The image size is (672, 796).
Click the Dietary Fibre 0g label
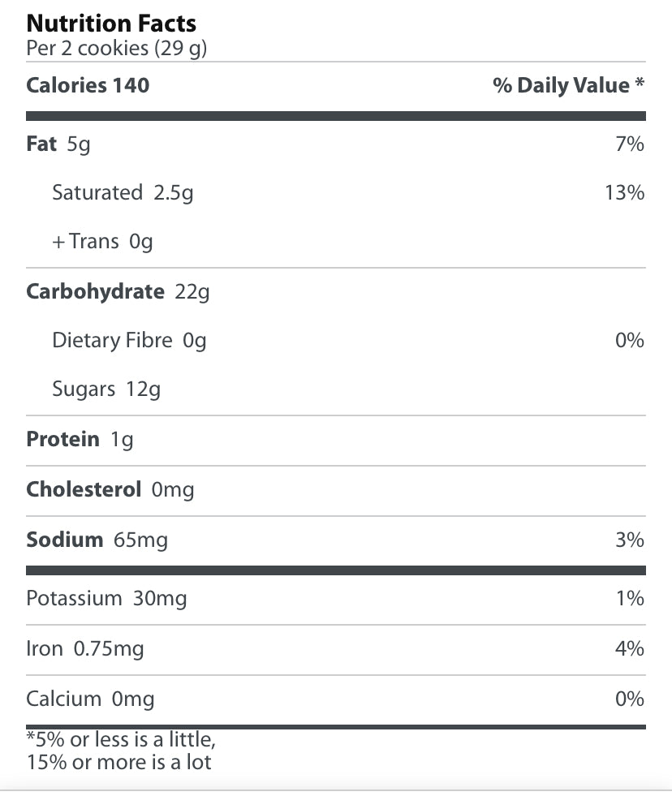click(129, 341)
